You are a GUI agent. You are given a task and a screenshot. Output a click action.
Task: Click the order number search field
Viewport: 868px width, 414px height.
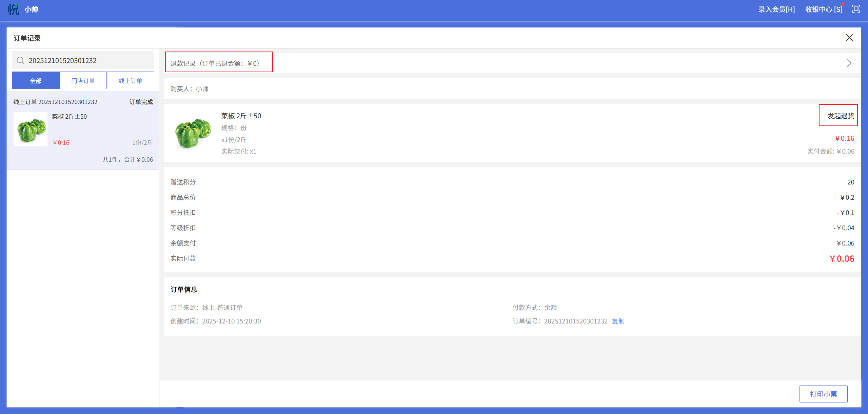(x=88, y=60)
